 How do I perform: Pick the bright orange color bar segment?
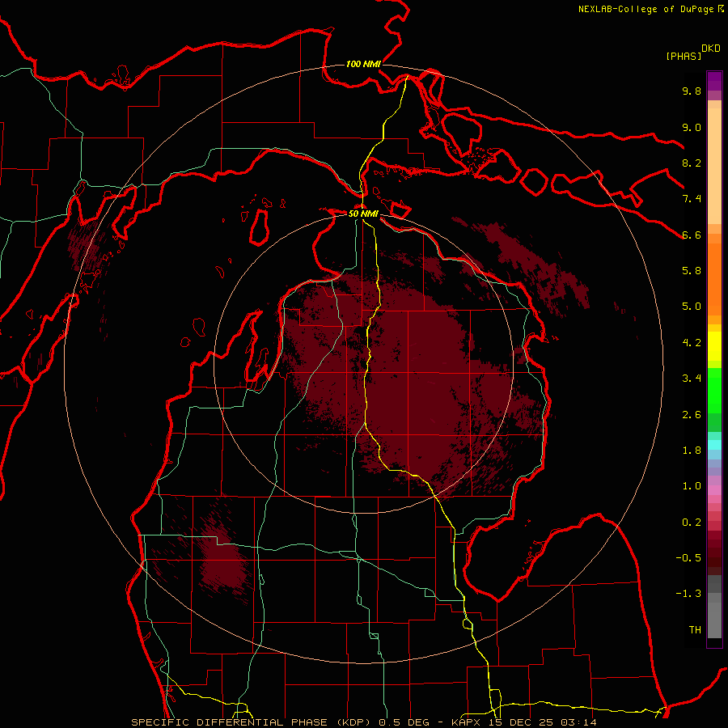point(714,278)
